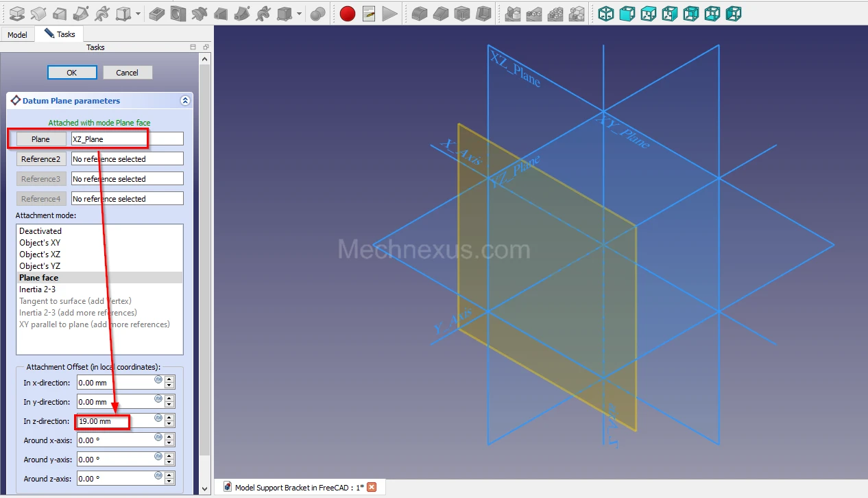Increase In z-direction value with spinner
The image size is (868, 498).
click(x=169, y=418)
